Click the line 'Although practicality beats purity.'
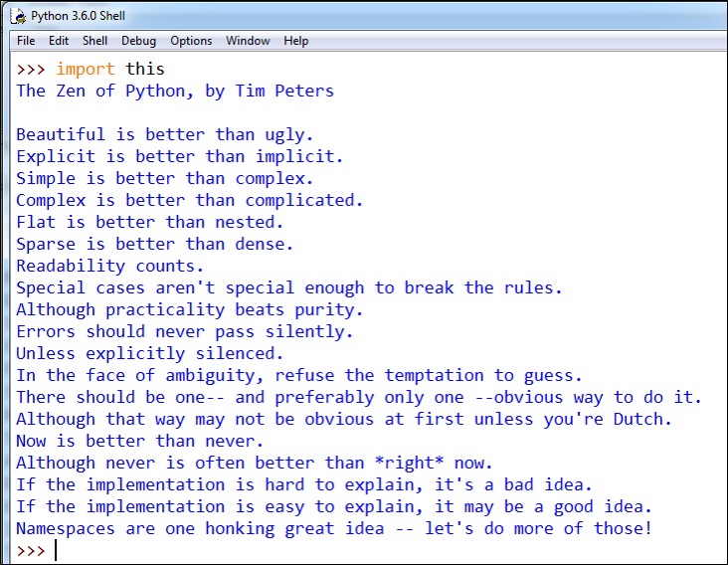This screenshot has width=728, height=565. click(189, 310)
